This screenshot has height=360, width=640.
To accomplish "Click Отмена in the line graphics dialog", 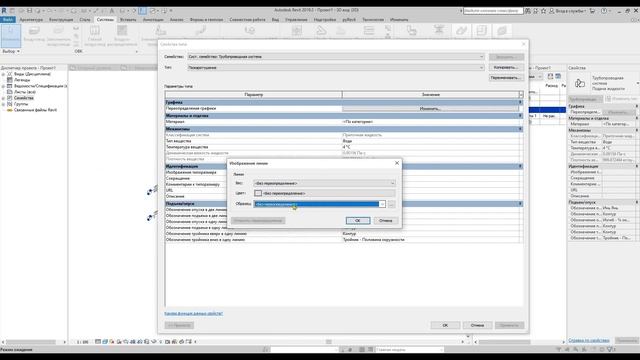I will [x=385, y=220].
